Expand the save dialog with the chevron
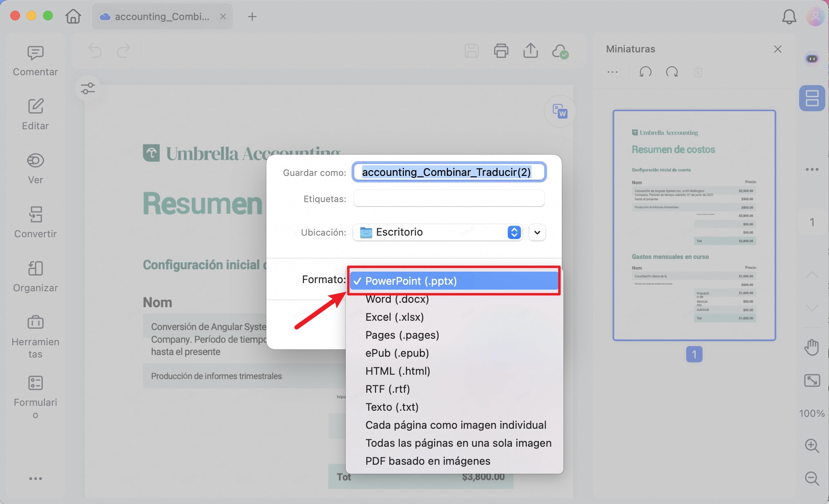 (536, 232)
